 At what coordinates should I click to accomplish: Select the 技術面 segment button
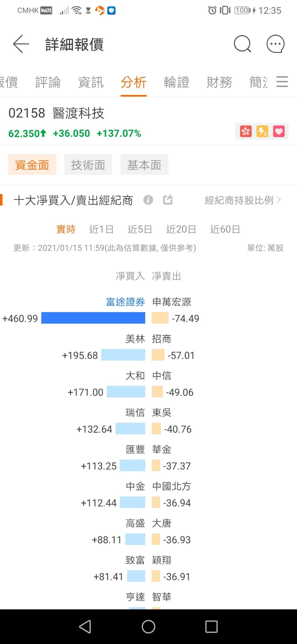[88, 164]
